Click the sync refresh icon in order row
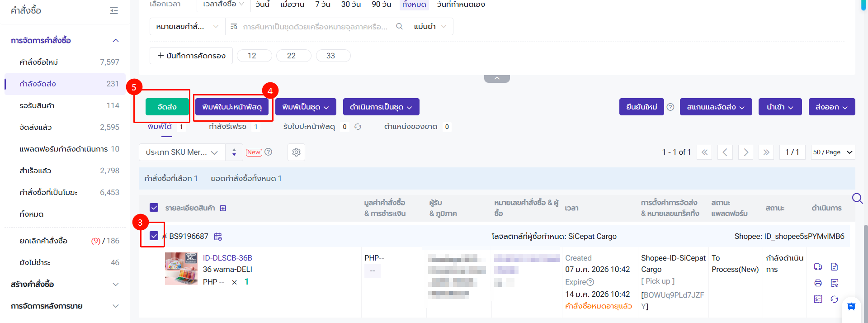This screenshot has height=323, width=868. 835,299
